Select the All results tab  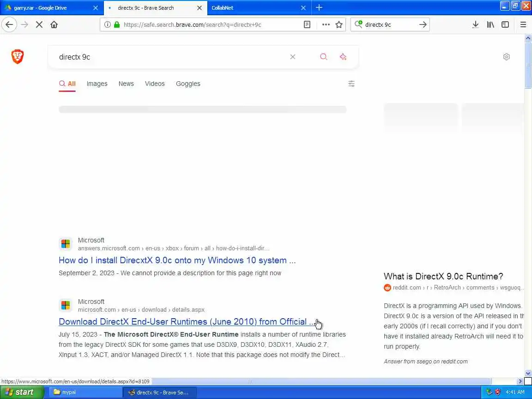pyautogui.click(x=67, y=84)
